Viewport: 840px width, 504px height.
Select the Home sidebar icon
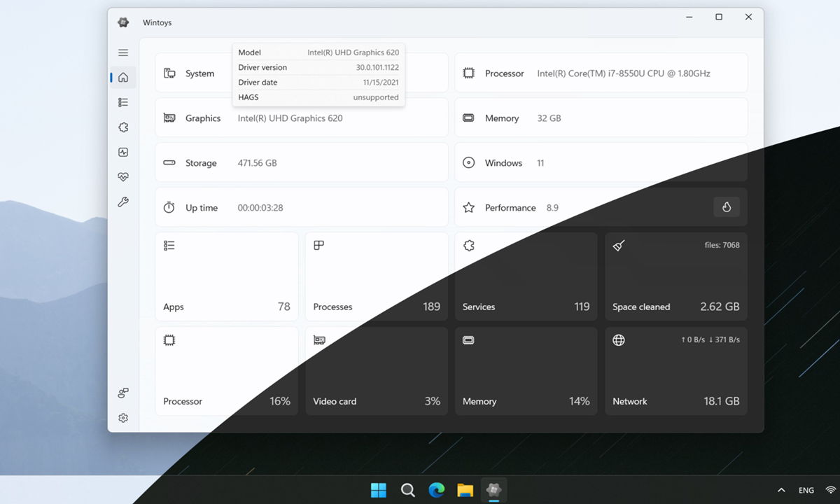[x=123, y=78]
